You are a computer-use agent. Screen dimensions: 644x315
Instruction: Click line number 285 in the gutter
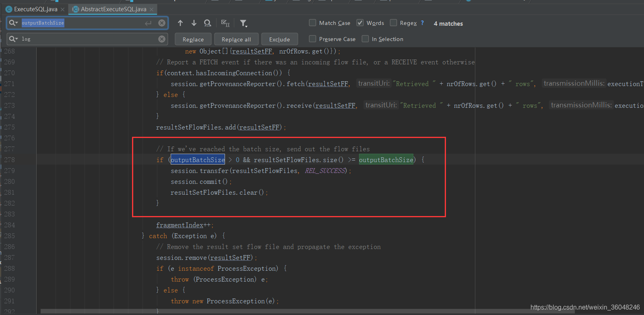click(x=10, y=236)
